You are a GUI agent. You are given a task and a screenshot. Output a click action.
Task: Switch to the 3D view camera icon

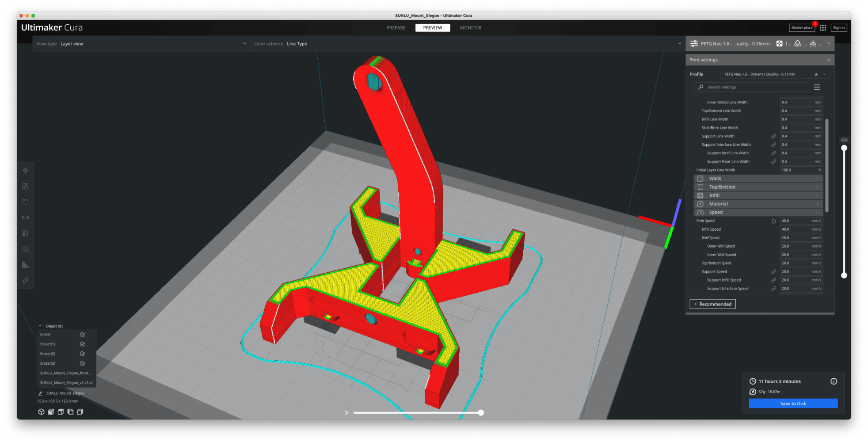point(42,412)
